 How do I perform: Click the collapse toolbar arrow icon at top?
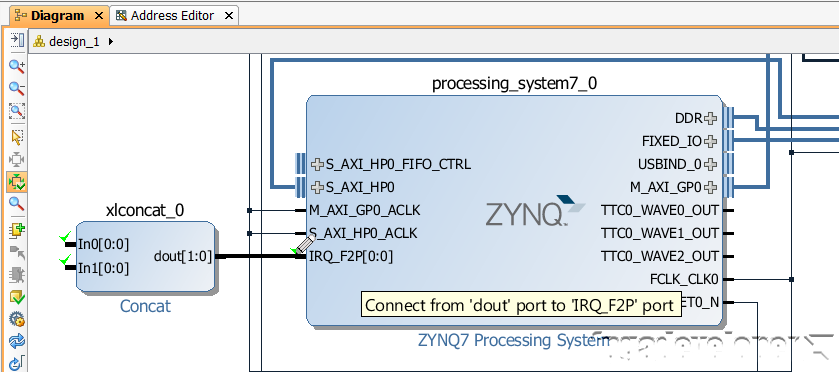tap(17, 40)
